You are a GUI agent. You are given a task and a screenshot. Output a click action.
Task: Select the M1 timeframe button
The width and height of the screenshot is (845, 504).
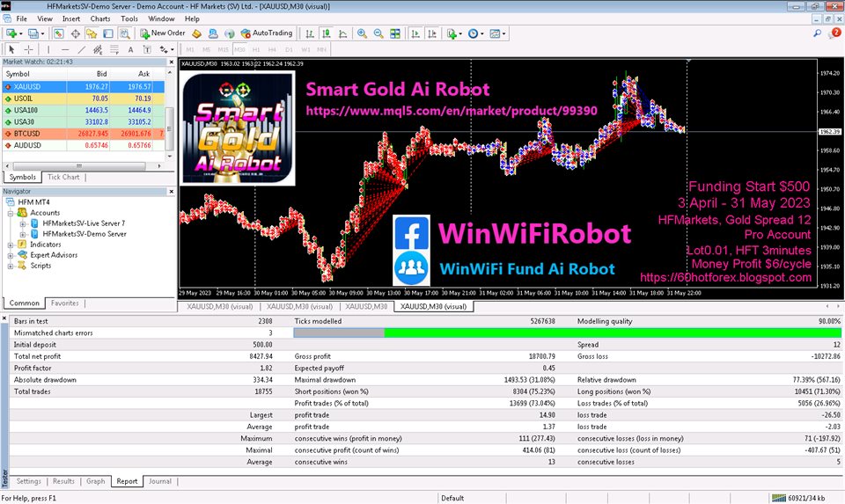tap(190, 49)
